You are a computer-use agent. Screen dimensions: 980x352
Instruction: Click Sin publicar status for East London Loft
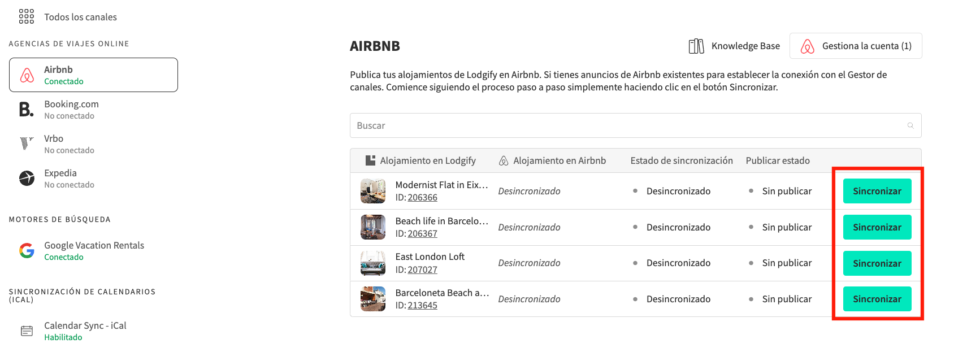pyautogui.click(x=787, y=263)
